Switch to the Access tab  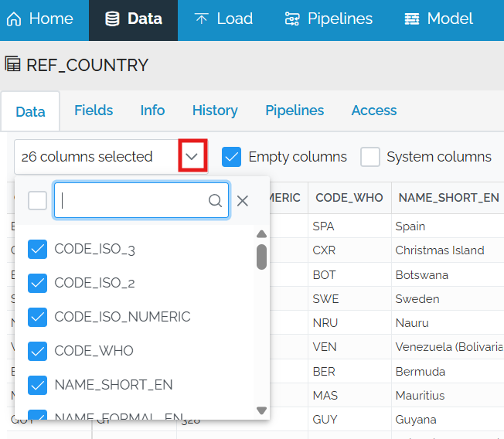click(374, 111)
